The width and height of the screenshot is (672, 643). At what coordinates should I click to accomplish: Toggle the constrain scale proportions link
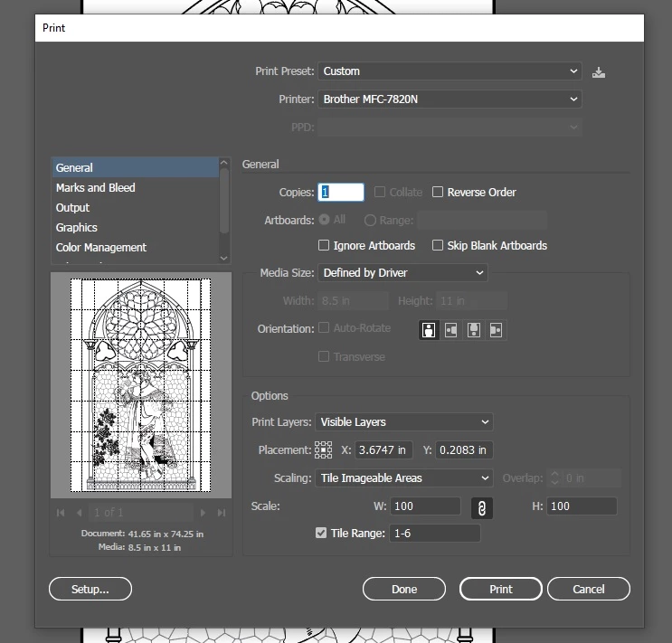(482, 508)
